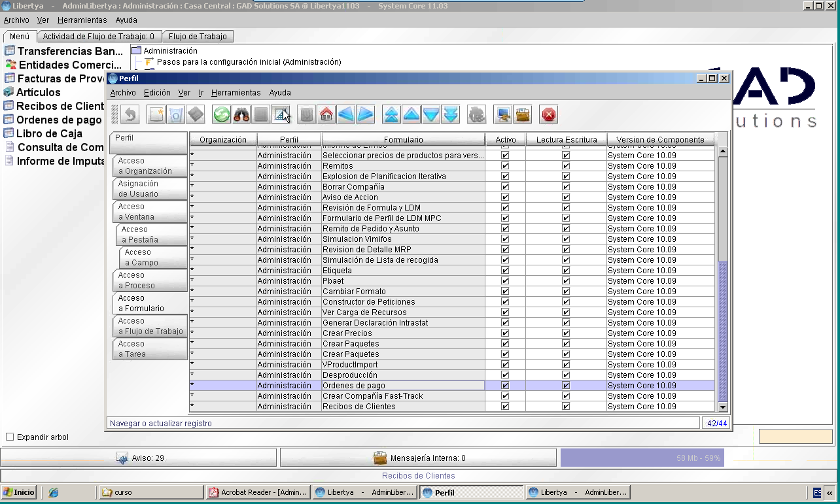Viewport: 840px width, 504px height.
Task: Select Acceso a Ventana side tab
Action: click(x=150, y=212)
